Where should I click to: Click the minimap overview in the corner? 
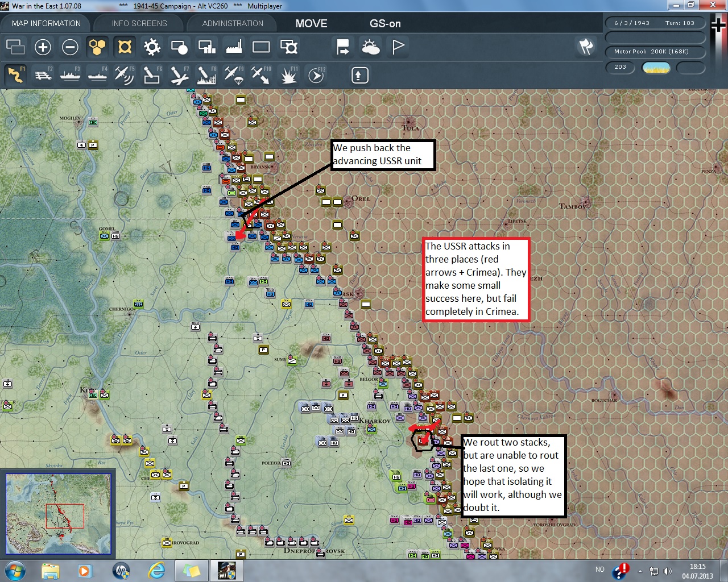point(58,514)
